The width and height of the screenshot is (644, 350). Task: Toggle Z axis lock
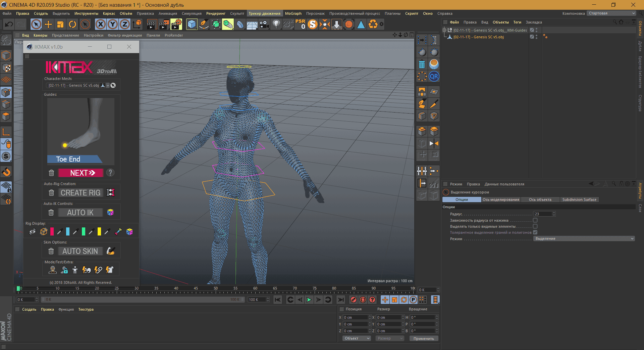coord(125,24)
